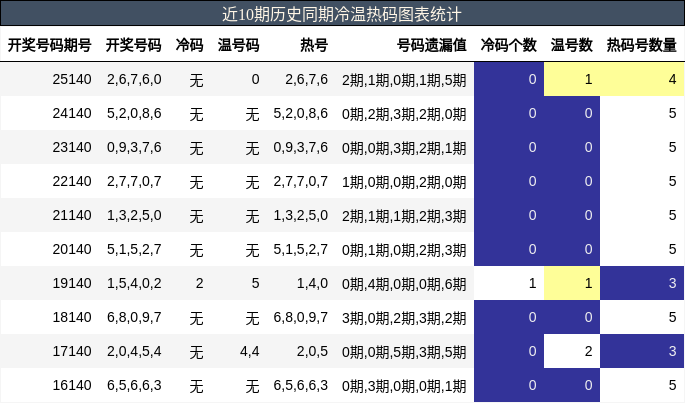
Task: Click omission values 2期,1期,1期,2期,3期
Action: click(404, 216)
